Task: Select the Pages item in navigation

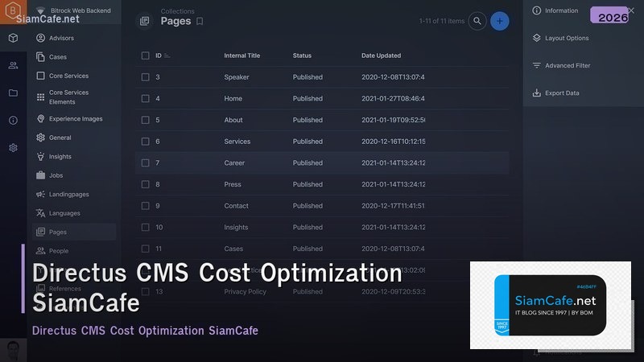Action: click(x=74, y=232)
